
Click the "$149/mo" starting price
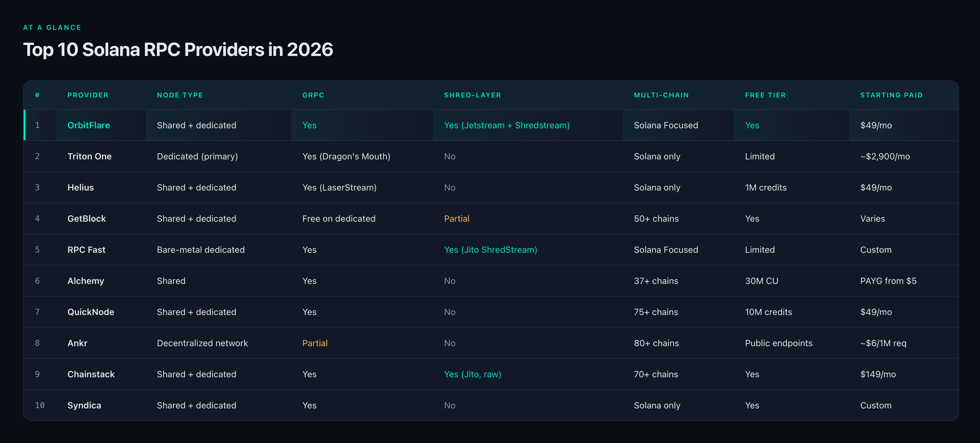[878, 374]
